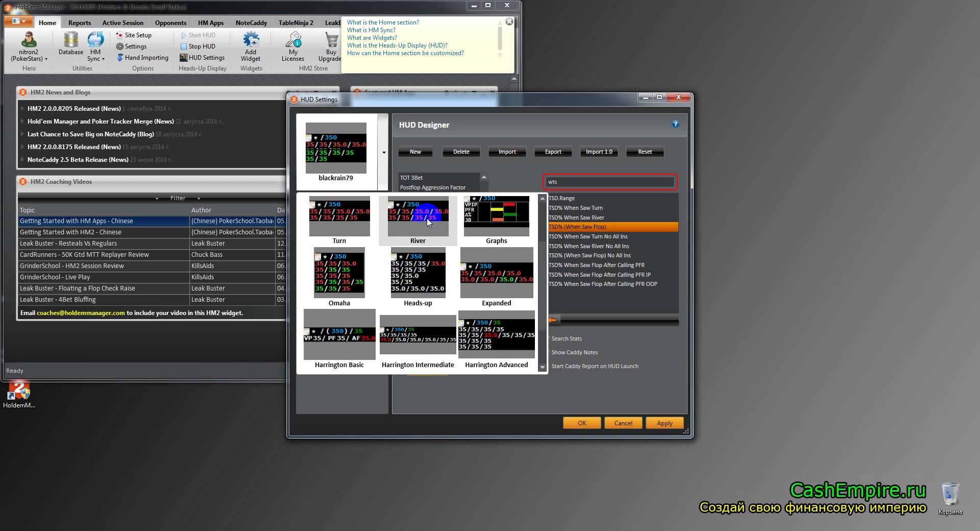This screenshot has height=531, width=980.
Task: Click the HM Sync cloud icon
Action: pyautogui.click(x=95, y=41)
